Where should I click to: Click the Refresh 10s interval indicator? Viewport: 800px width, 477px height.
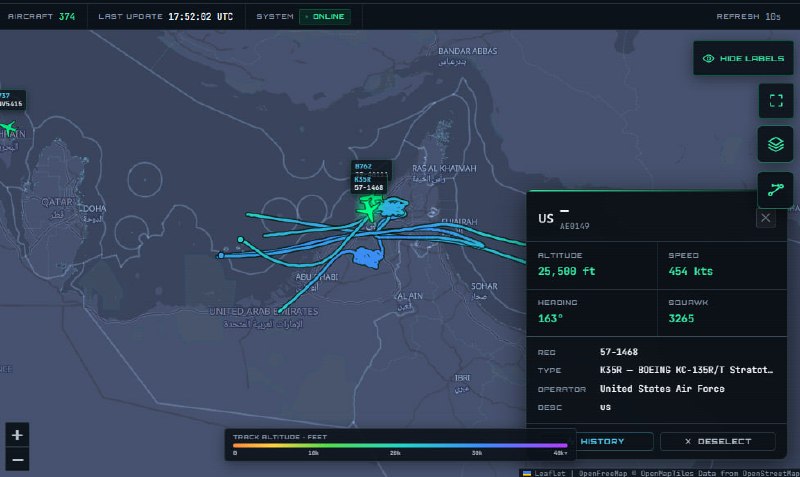click(748, 16)
